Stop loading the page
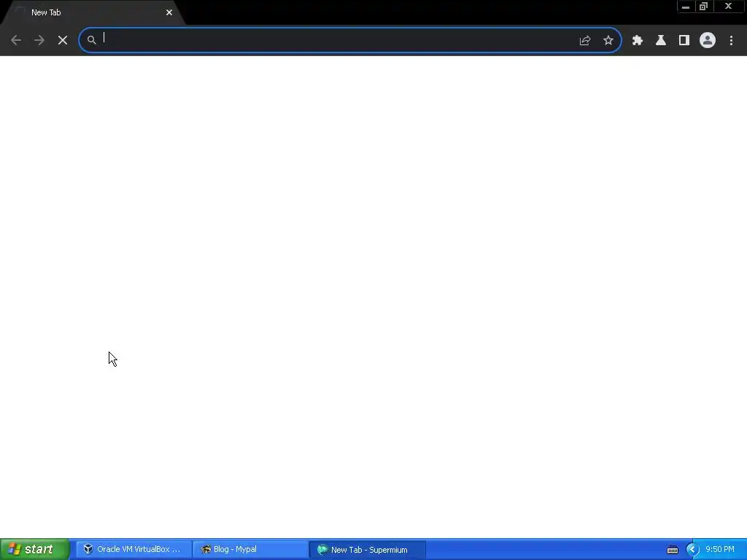Screen dimensions: 747x560 point(63,41)
